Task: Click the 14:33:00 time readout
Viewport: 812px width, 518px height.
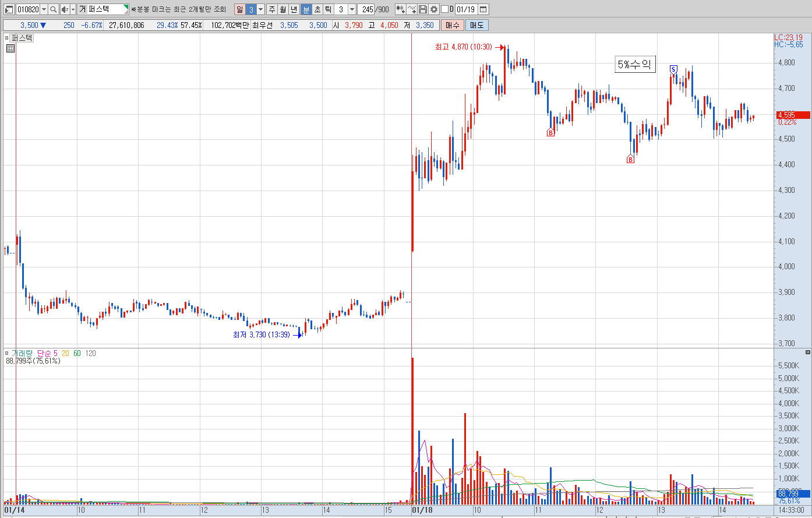Action: coord(791,510)
